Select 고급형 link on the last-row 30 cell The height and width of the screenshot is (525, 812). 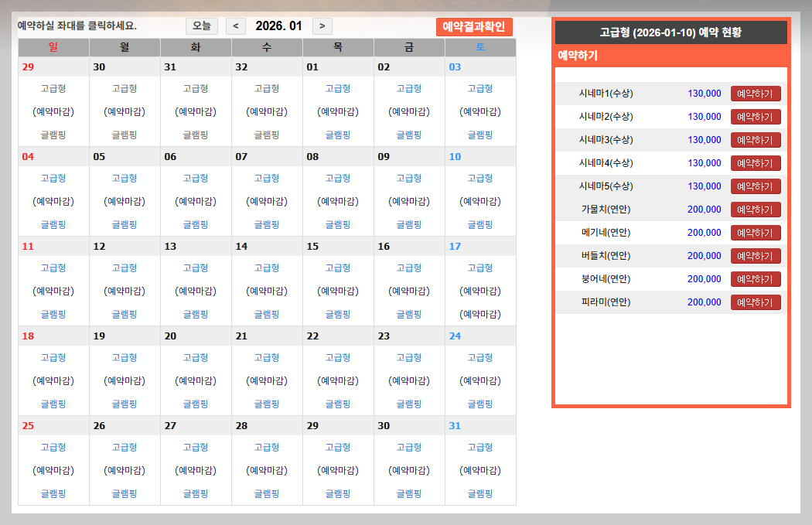[409, 447]
